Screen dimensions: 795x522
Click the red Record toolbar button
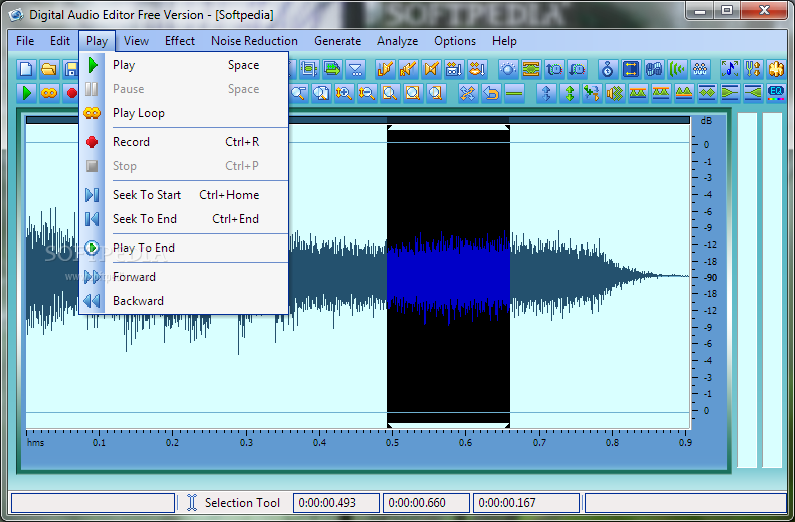click(x=71, y=93)
